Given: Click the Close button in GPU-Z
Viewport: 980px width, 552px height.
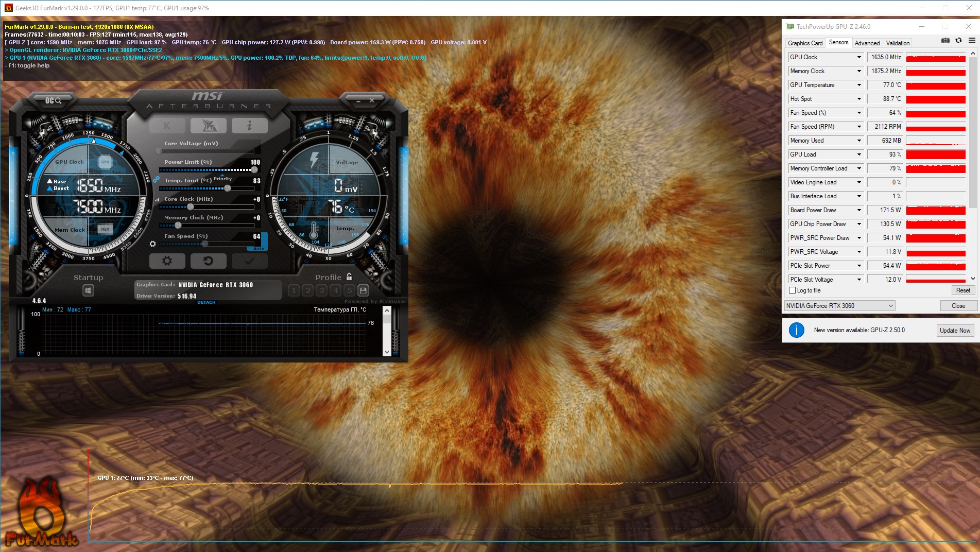Looking at the screenshot, I should (958, 306).
